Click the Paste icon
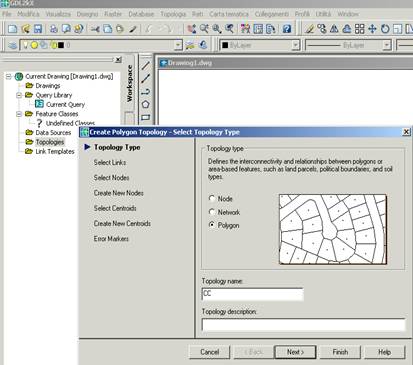 click(x=120, y=29)
